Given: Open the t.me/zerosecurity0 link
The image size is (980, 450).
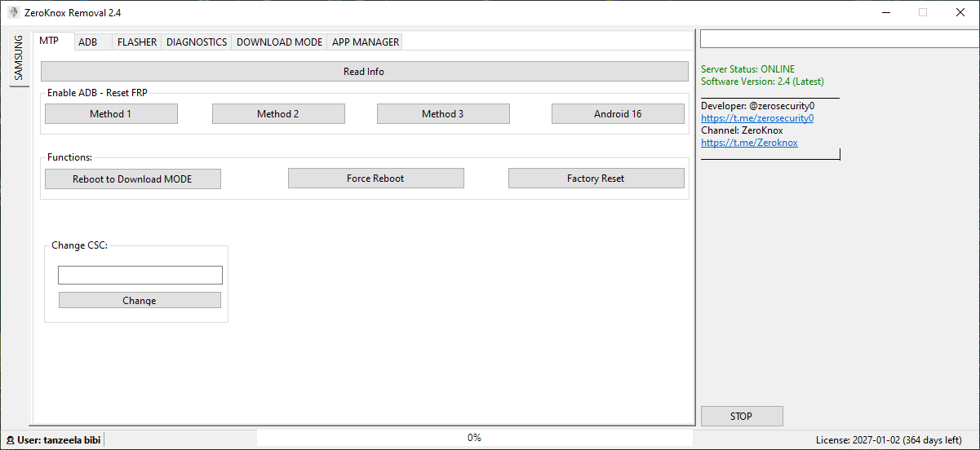Looking at the screenshot, I should [757, 118].
